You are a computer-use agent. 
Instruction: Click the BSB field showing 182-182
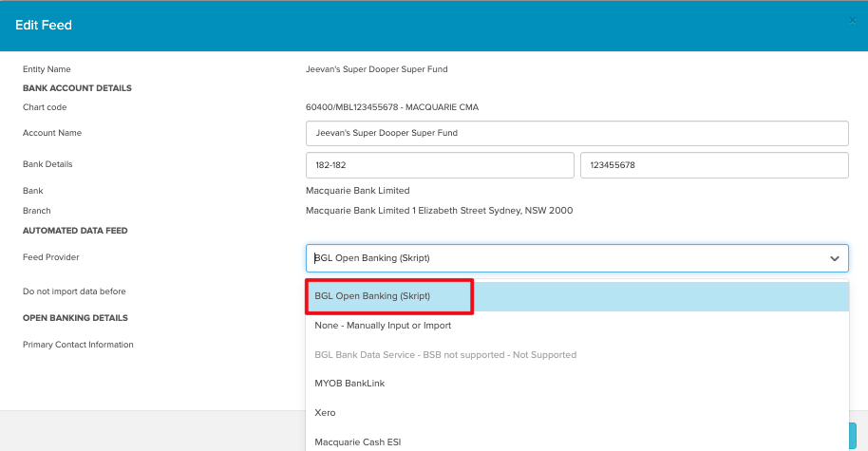click(x=440, y=165)
